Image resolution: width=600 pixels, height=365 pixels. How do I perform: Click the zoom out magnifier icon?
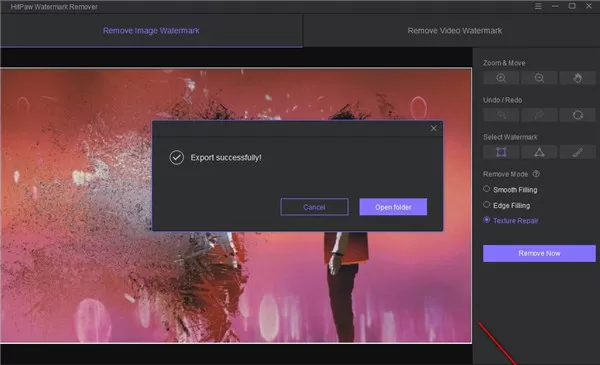point(539,78)
